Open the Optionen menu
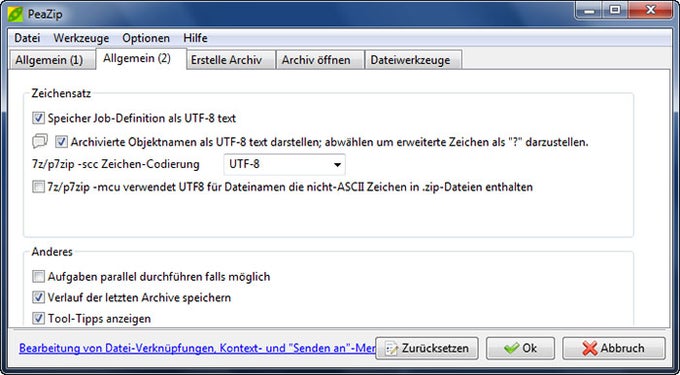 click(x=146, y=38)
